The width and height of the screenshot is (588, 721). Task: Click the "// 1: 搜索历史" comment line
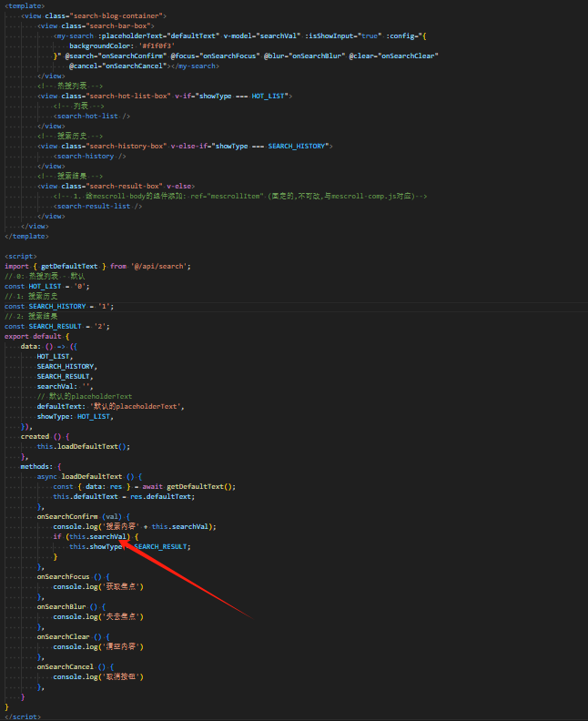31,297
